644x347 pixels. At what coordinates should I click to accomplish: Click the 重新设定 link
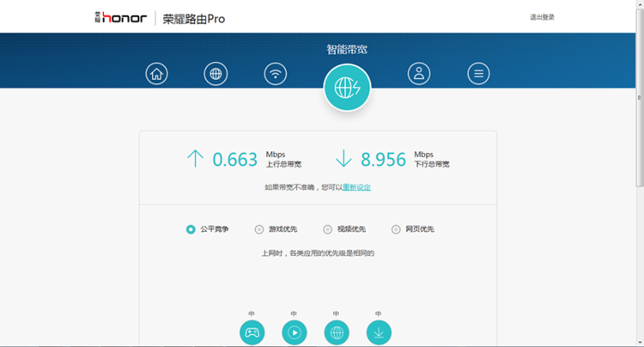pos(356,187)
